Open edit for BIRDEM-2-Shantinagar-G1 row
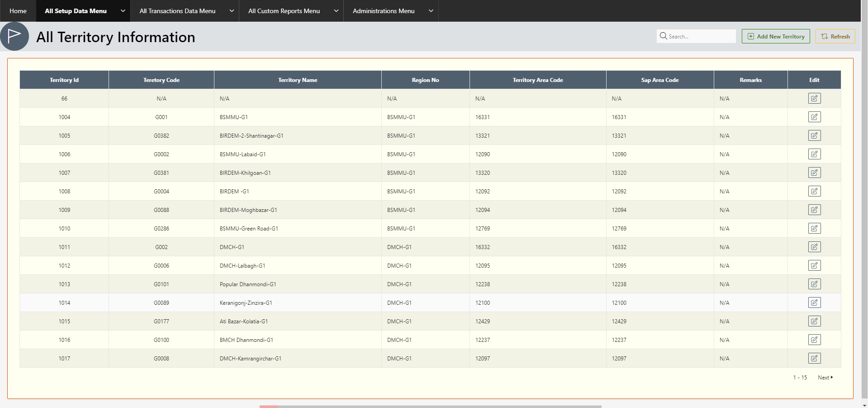The height and width of the screenshot is (408, 868). [x=814, y=135]
